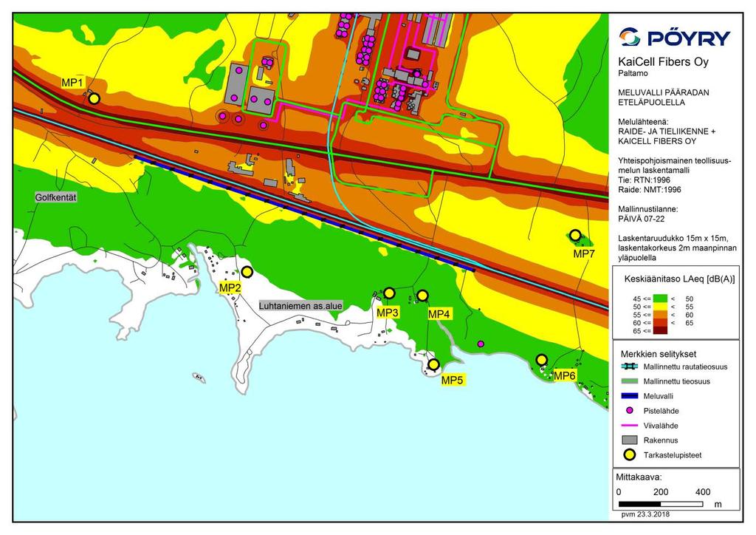Click the pvm 23.3.2018 date text
This screenshot has height=535, width=756.
[645, 514]
